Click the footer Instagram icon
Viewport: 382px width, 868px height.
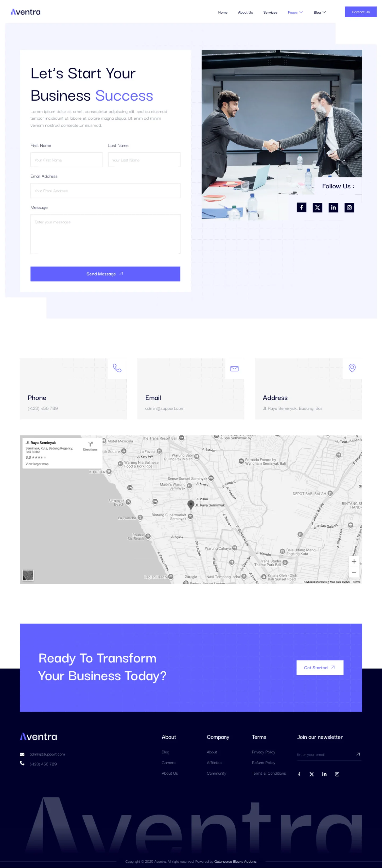337,774
